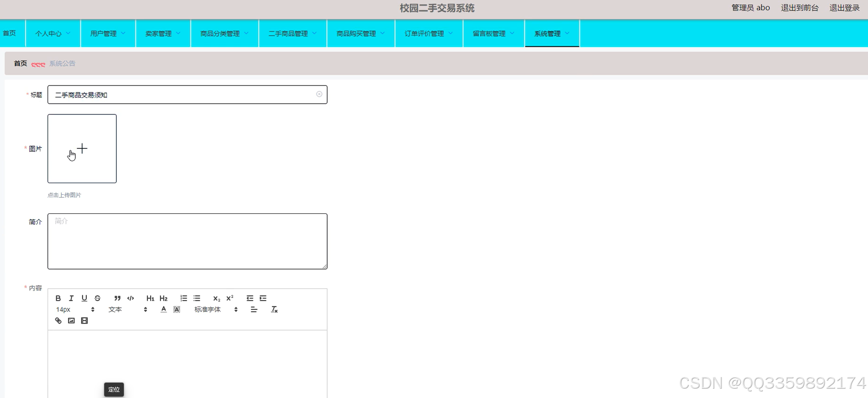The width and height of the screenshot is (868, 398).
Task: Expand the 商品分类管理 menu
Action: [x=224, y=33]
